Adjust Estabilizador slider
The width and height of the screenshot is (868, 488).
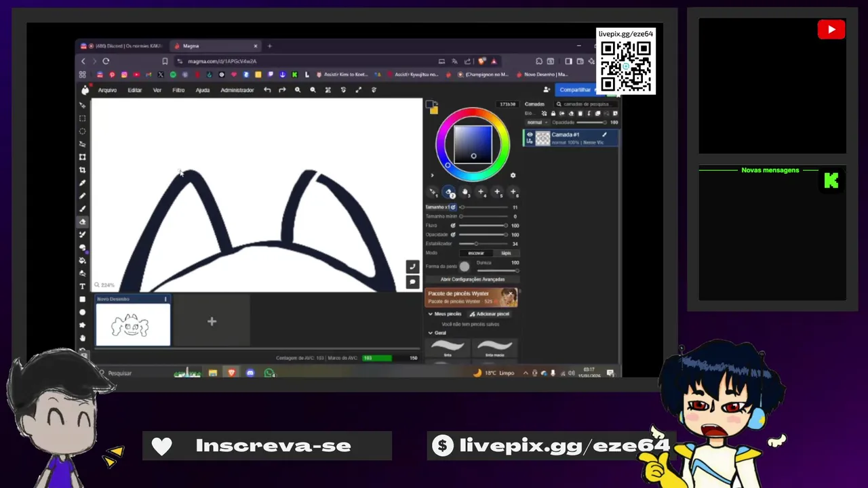(484, 243)
